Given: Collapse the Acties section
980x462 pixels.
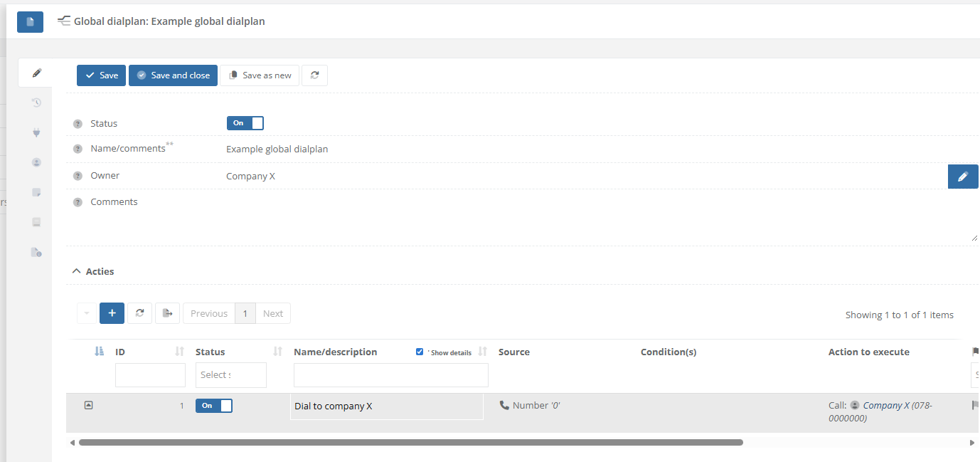Looking at the screenshot, I should pyautogui.click(x=77, y=271).
